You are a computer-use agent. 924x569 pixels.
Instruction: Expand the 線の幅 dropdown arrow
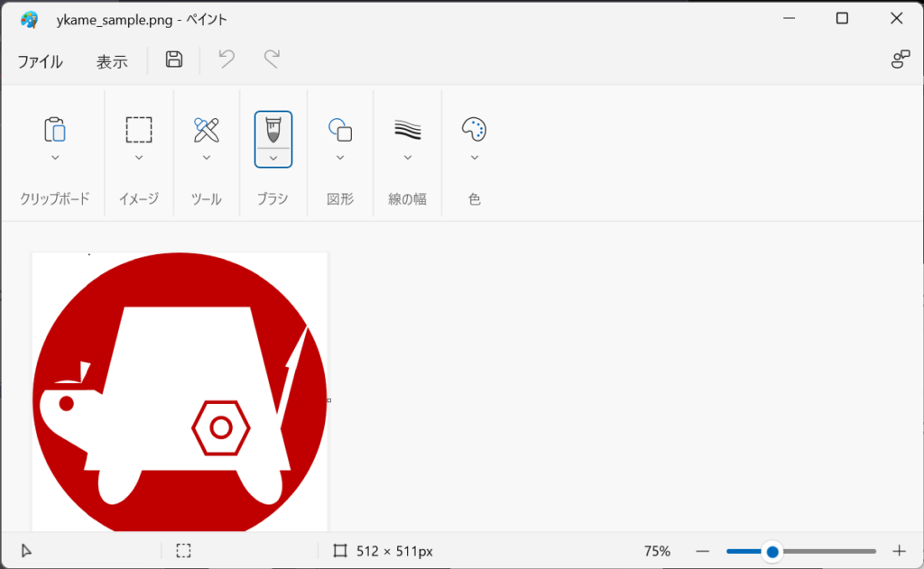coord(407,158)
